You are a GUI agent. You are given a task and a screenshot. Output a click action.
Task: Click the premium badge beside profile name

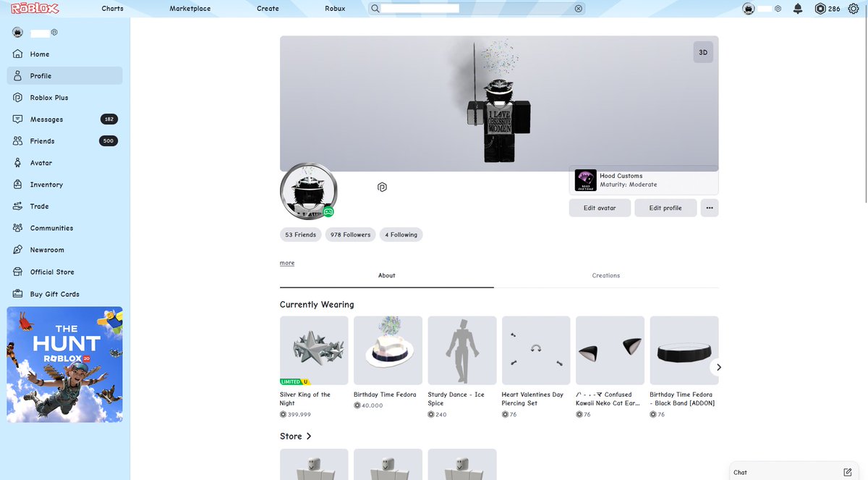click(x=382, y=188)
